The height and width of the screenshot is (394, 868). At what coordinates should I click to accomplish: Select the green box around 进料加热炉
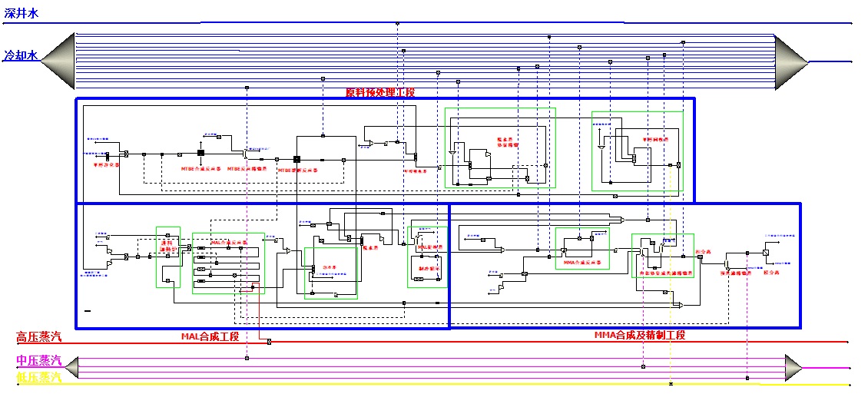(168, 257)
